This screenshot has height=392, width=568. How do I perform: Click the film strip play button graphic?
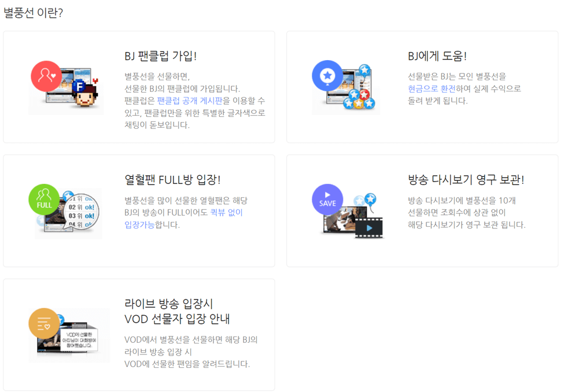point(369,228)
